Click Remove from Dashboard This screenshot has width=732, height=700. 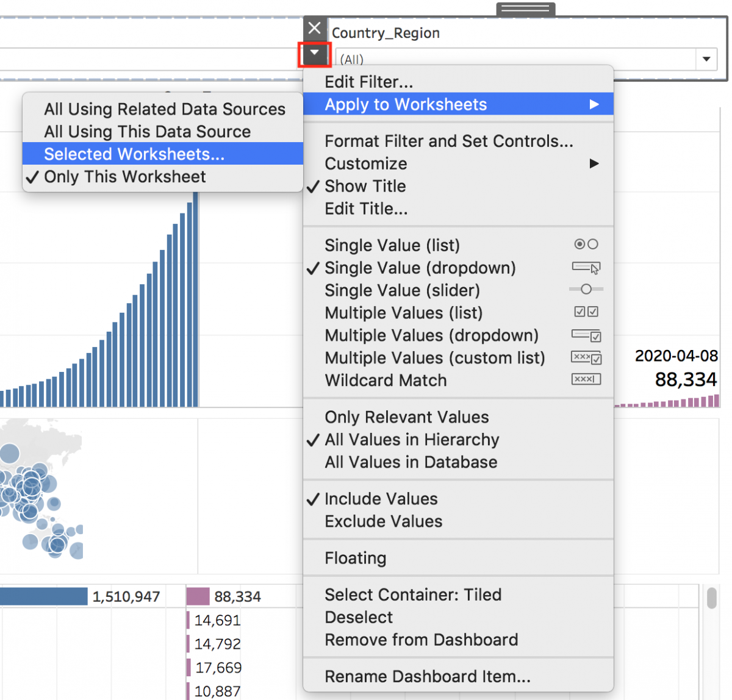pyautogui.click(x=421, y=640)
